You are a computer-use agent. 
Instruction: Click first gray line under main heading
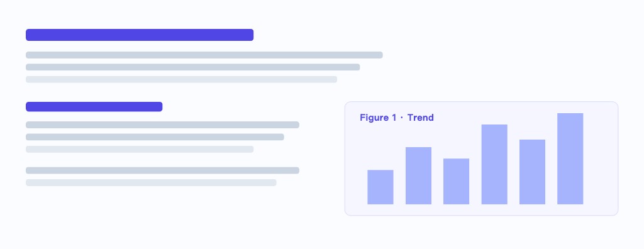pyautogui.click(x=204, y=55)
